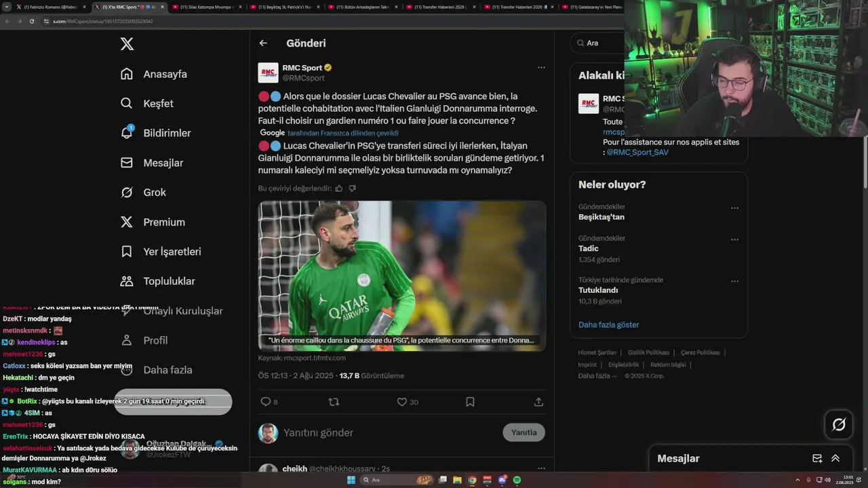This screenshot has width=868, height=488.
Task: Expand the Mesajlar drawer
Action: 835,458
